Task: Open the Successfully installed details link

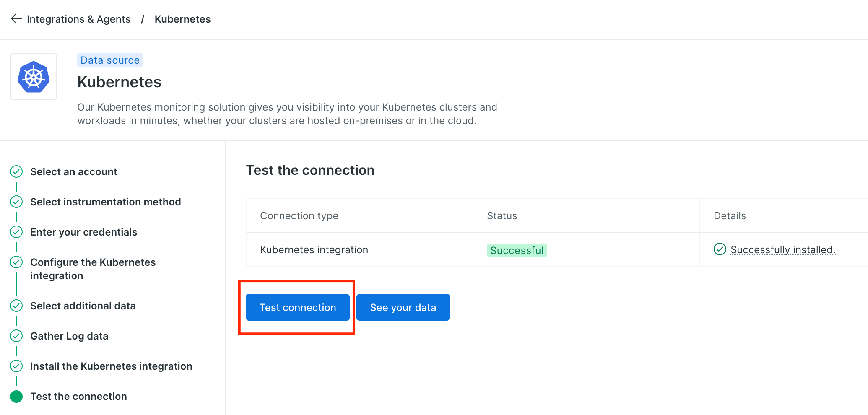Action: [x=783, y=250]
